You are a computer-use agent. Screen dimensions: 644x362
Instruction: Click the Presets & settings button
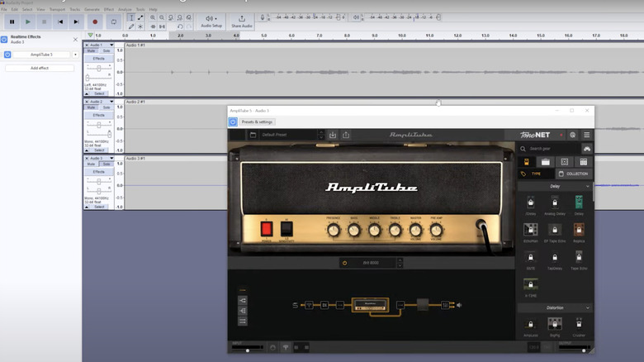257,121
